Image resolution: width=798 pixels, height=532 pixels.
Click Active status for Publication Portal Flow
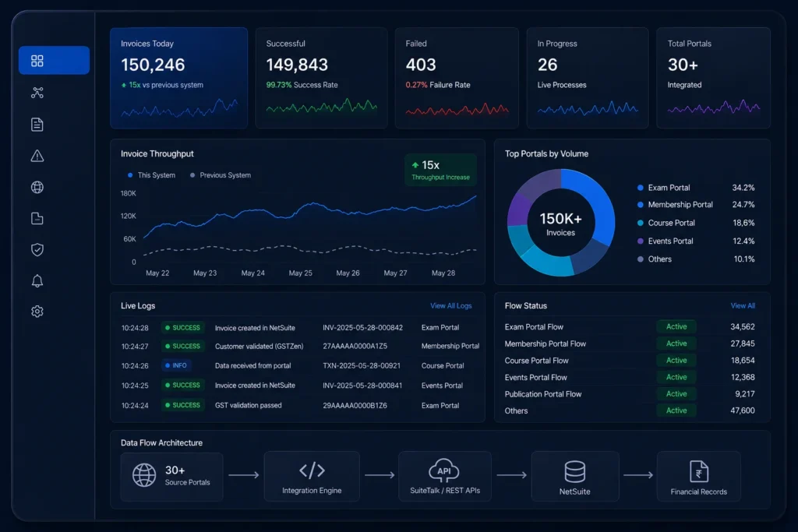point(676,393)
